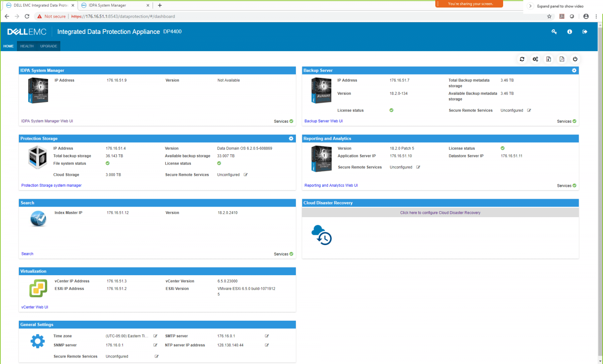
Task: Click the vCenter Version 6.5.0.23000 value
Action: pyautogui.click(x=227, y=281)
